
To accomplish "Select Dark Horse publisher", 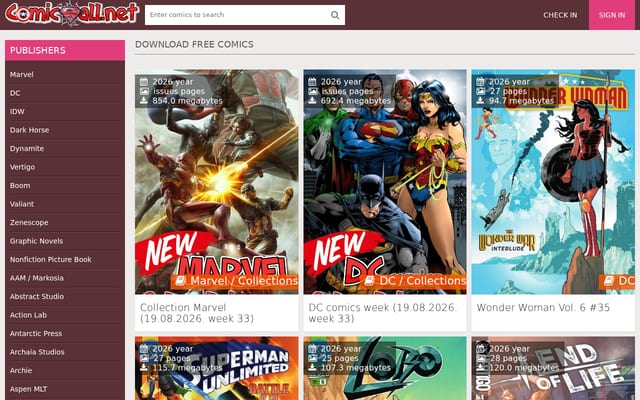I will pos(29,130).
